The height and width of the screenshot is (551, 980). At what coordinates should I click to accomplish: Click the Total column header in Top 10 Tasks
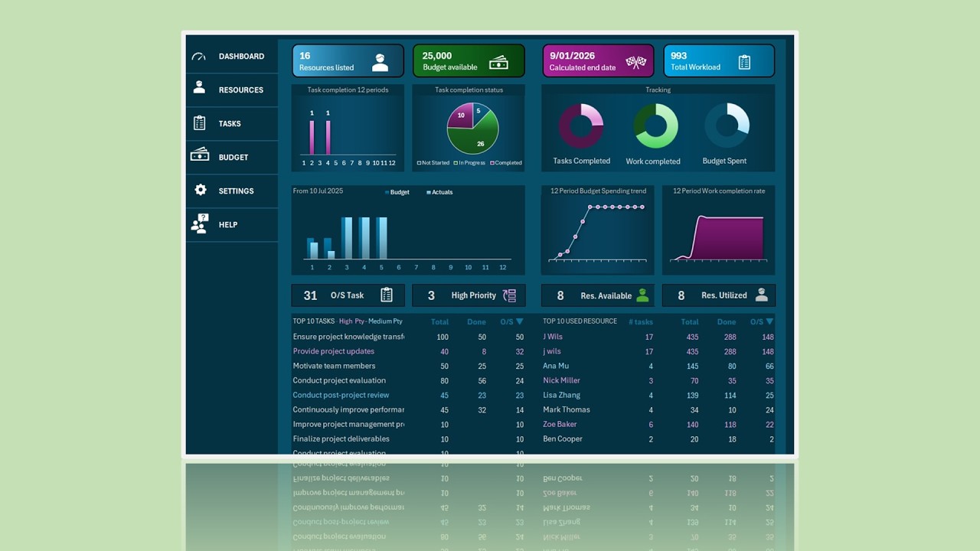(439, 322)
